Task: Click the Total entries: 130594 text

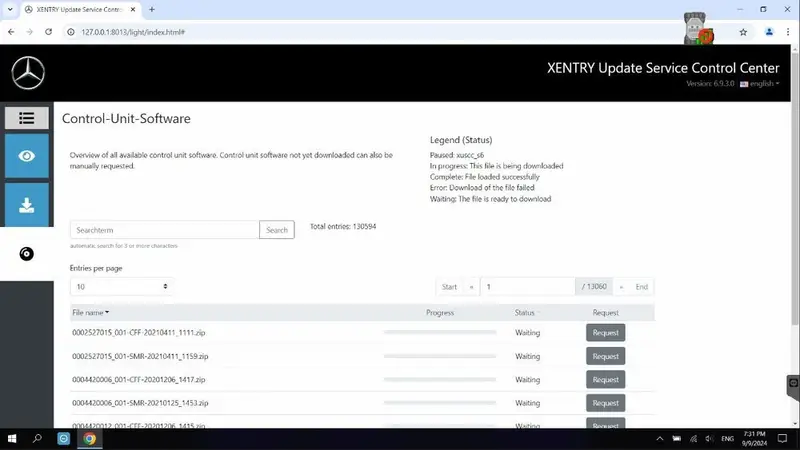Action: tap(343, 227)
